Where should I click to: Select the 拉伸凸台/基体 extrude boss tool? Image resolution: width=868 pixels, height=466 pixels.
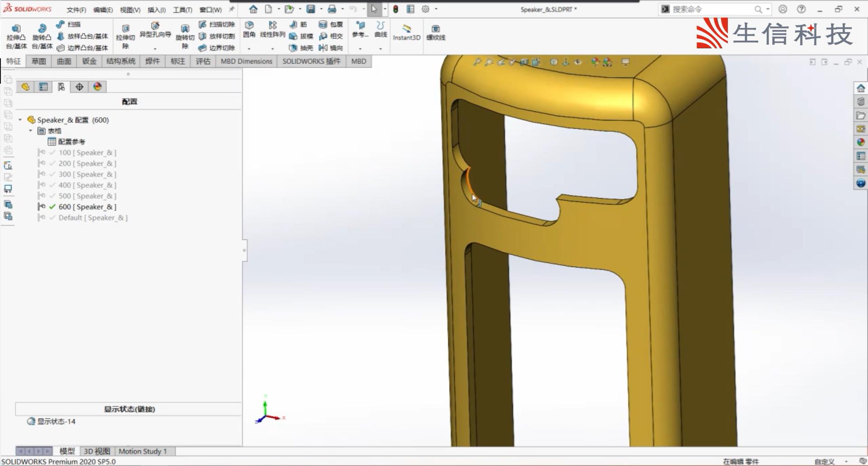pos(16,37)
